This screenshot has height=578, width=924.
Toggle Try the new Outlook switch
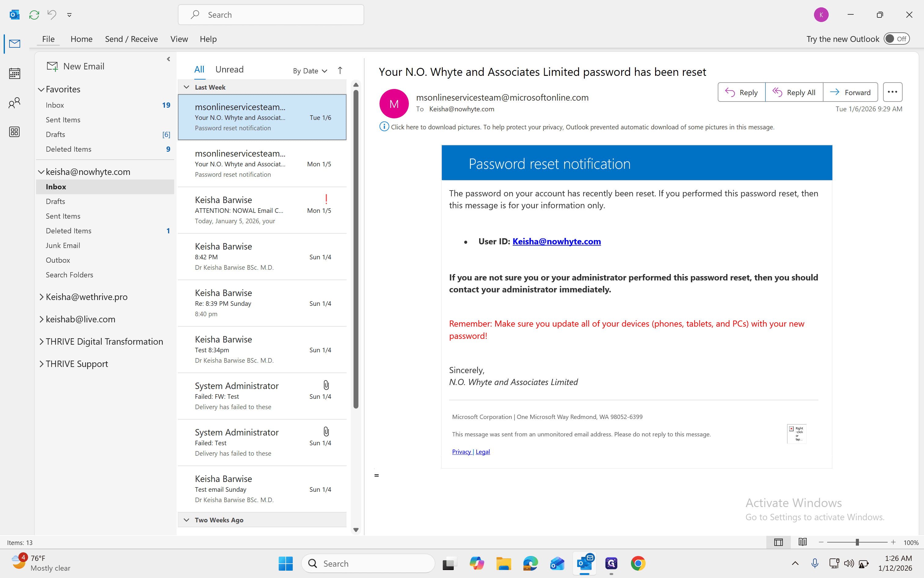point(897,39)
